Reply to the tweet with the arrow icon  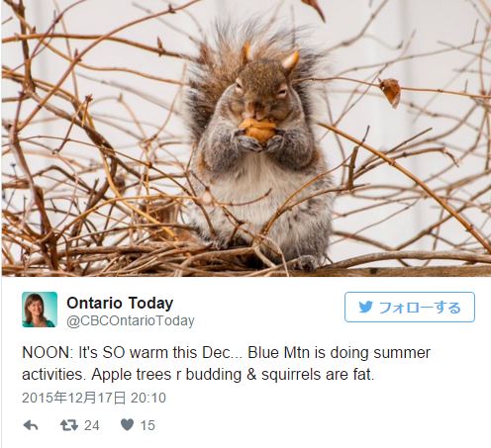[x=31, y=425]
